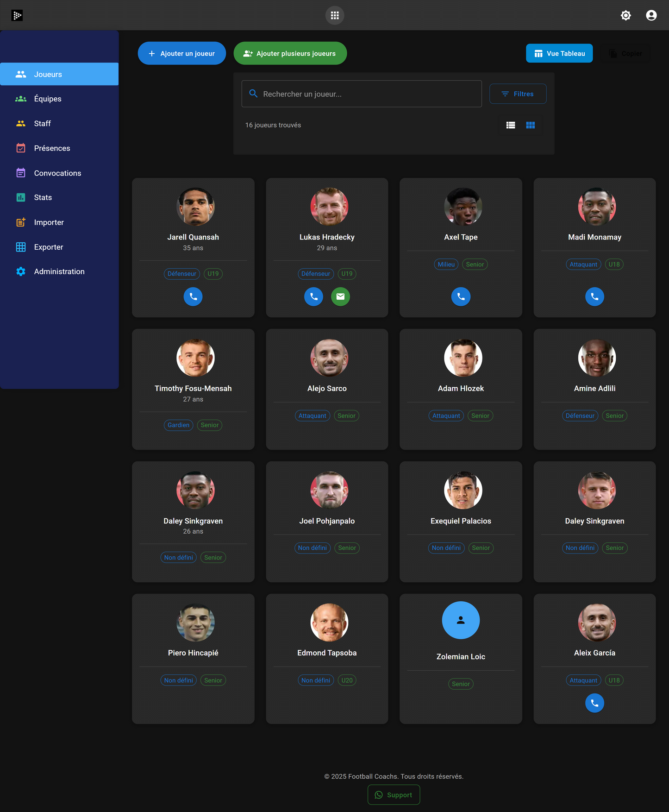Open the Administration section
Screen dimensions: 669x812
59,271
